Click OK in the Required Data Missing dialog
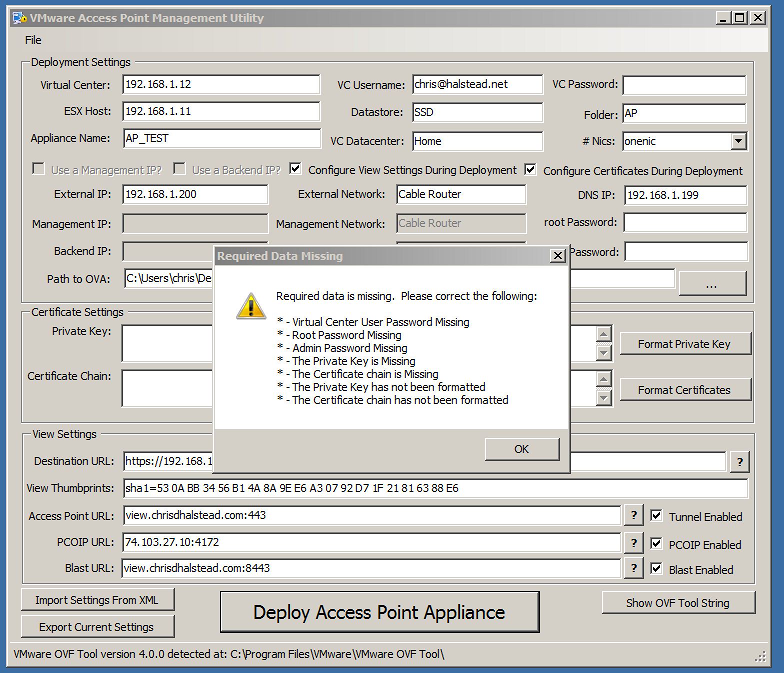Screen dimensions: 784x673 tap(521, 449)
